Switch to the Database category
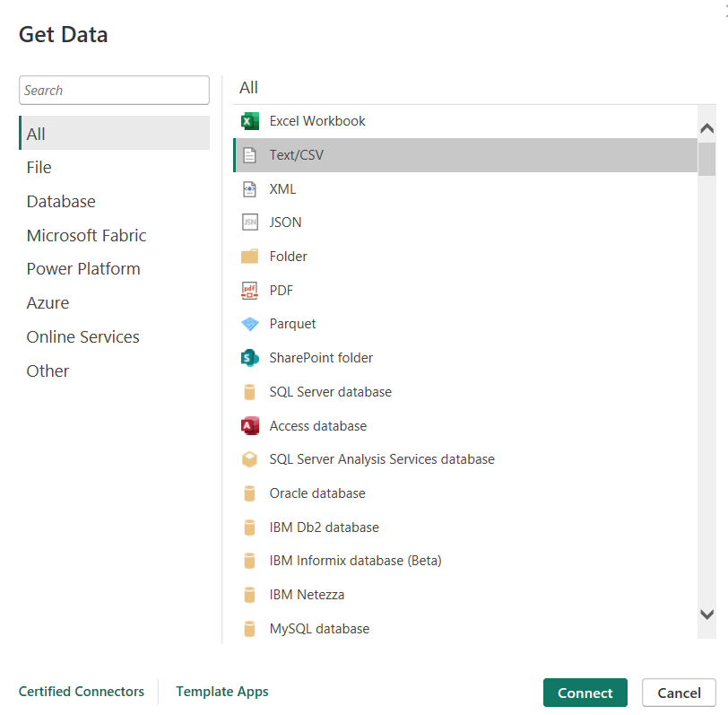The height and width of the screenshot is (715, 728). [x=61, y=201]
